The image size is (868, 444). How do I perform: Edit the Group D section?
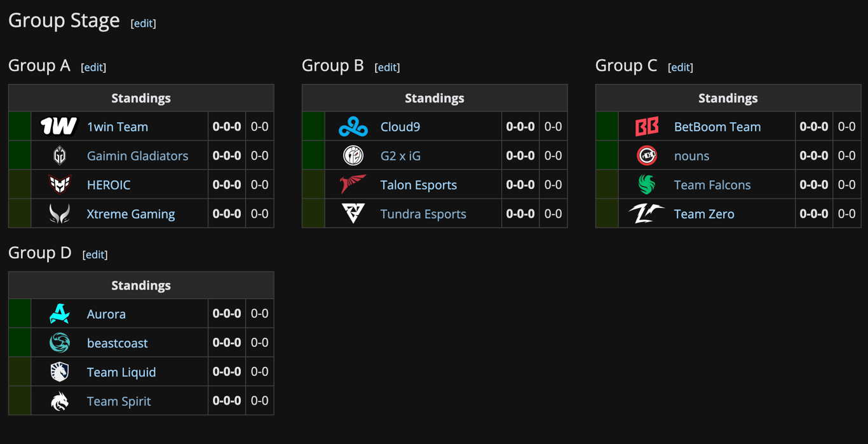click(95, 254)
